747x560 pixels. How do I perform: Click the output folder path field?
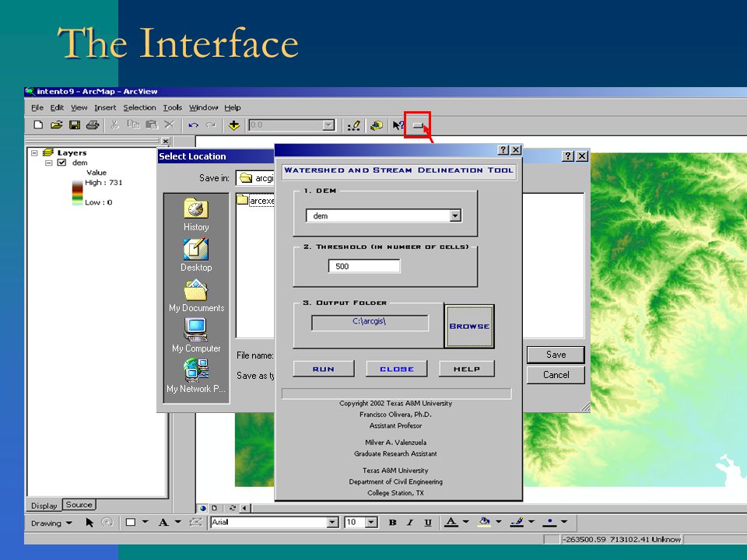(370, 322)
